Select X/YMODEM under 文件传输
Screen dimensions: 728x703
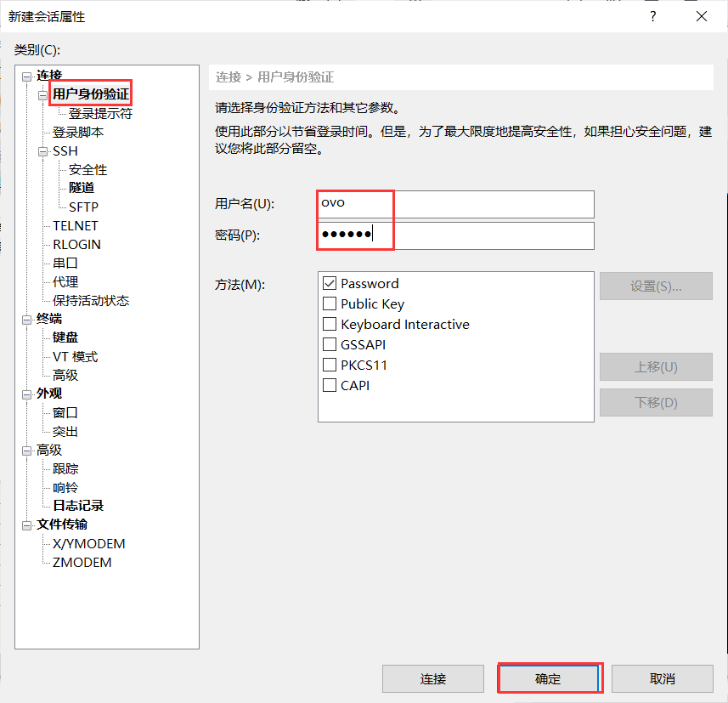88,544
